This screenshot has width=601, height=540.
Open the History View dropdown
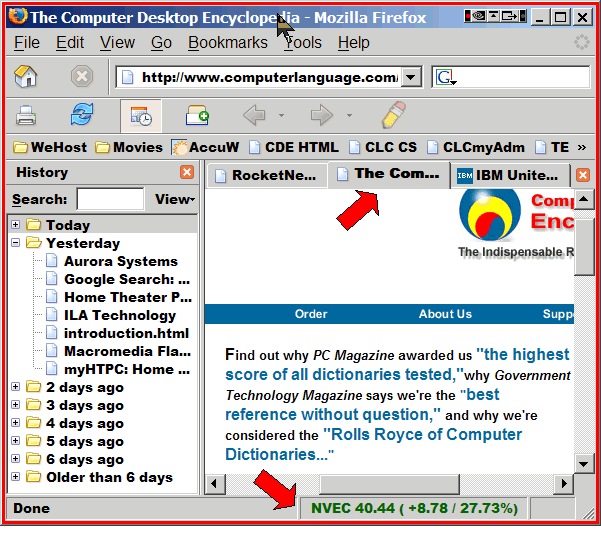click(175, 199)
